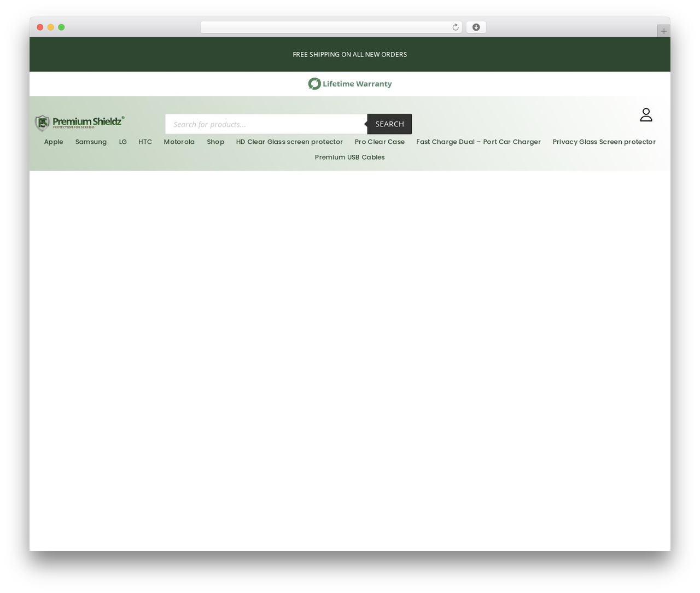View HD Clear Glass screen protector

289,142
